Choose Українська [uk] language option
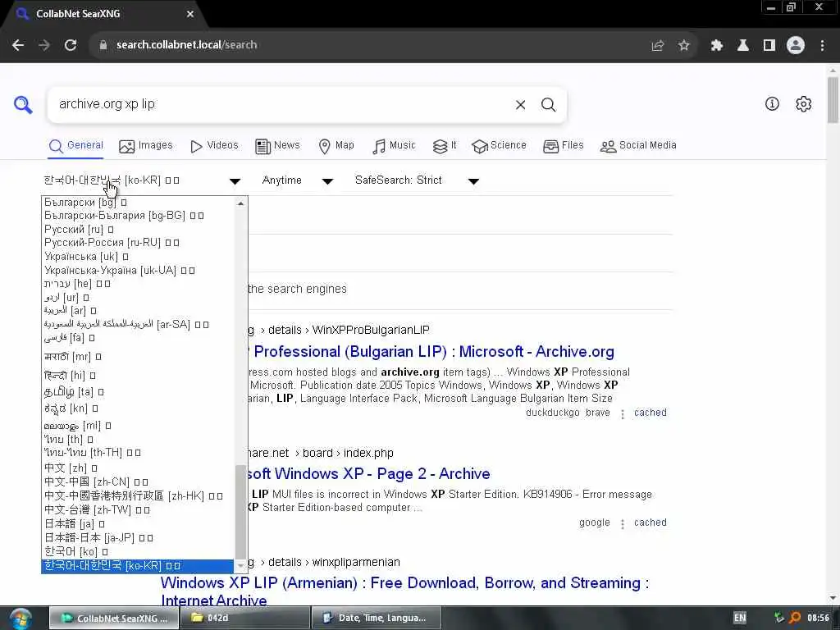Image resolution: width=840 pixels, height=630 pixels. pyautogui.click(x=138, y=257)
